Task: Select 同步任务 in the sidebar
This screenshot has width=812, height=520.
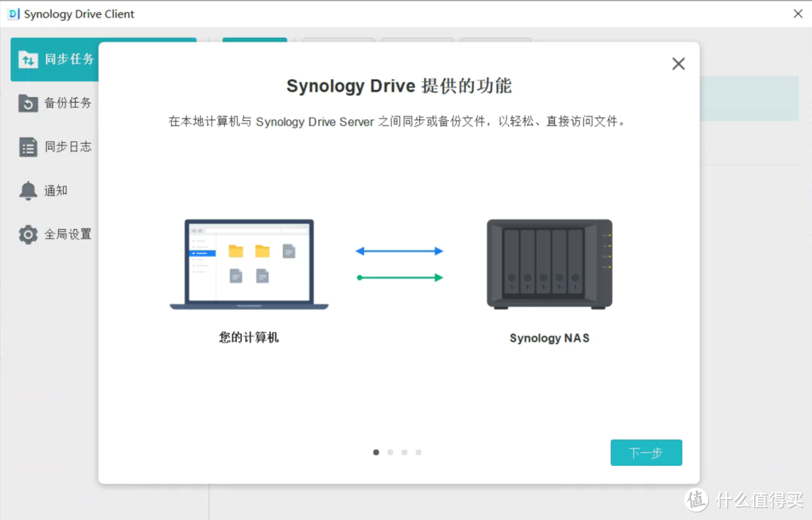Action: (x=54, y=59)
